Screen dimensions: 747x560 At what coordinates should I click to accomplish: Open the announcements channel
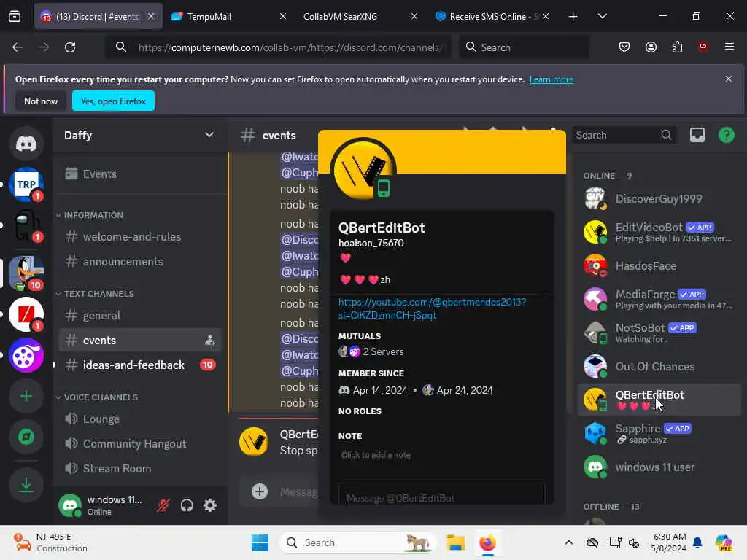tap(139, 262)
